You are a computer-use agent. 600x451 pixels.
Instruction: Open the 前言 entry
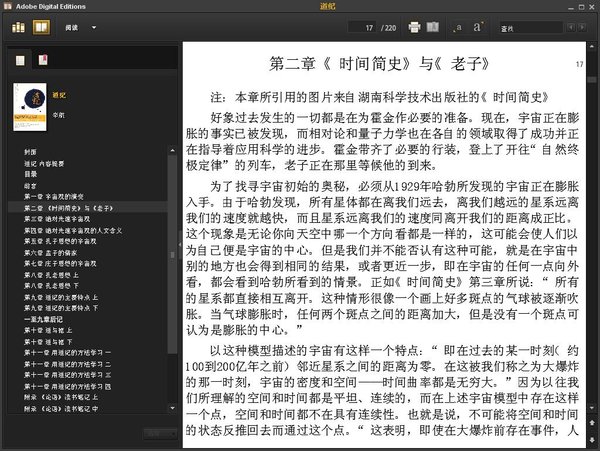coord(30,186)
